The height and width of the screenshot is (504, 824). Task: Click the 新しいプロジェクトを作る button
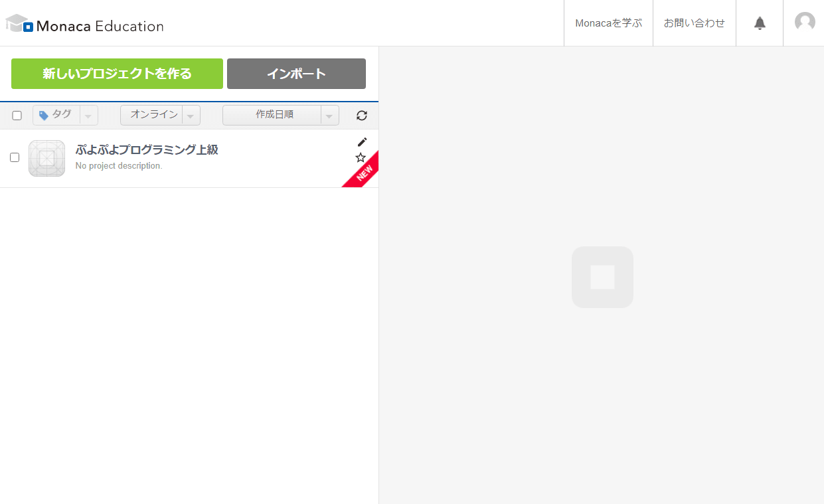tap(117, 74)
